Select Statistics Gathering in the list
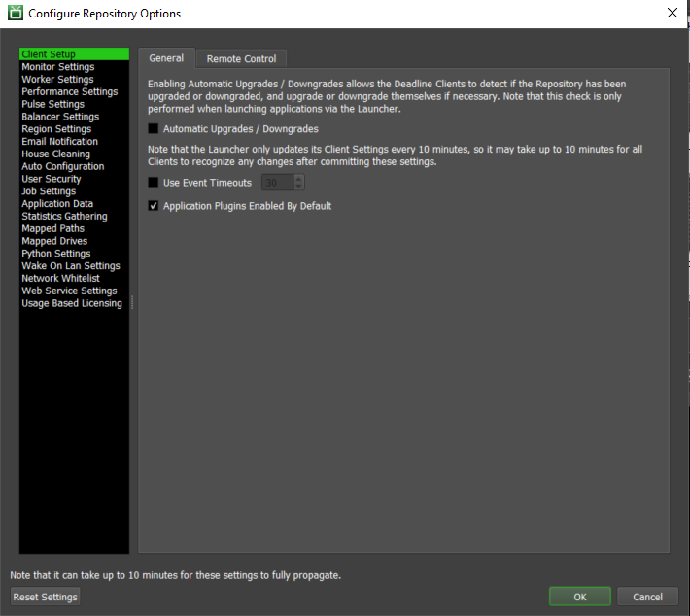The height and width of the screenshot is (616, 690). tap(74, 216)
